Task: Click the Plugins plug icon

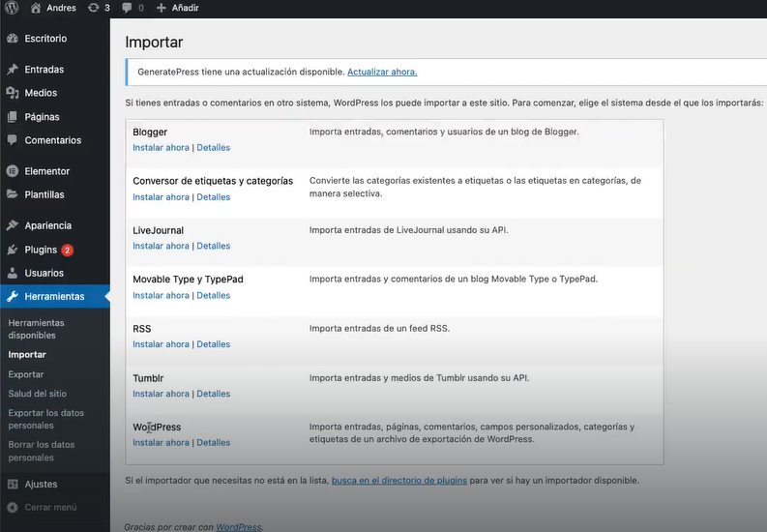Action: [x=13, y=250]
